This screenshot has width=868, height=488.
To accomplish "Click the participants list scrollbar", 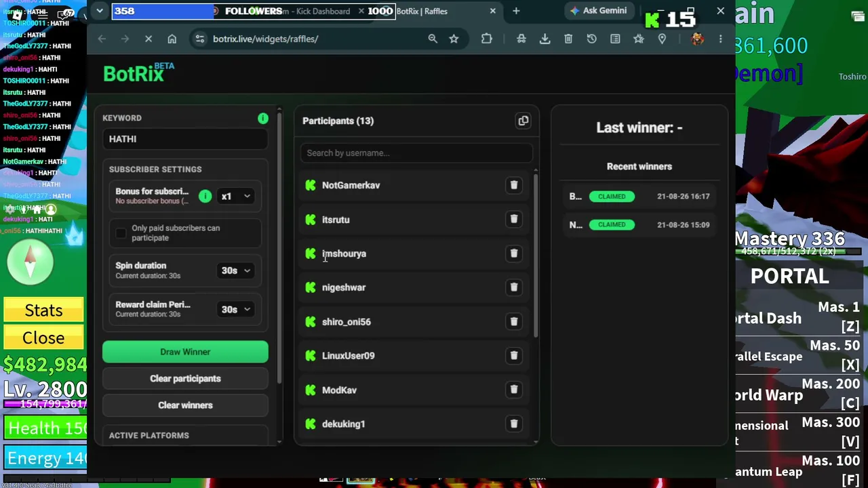I will coord(536,254).
